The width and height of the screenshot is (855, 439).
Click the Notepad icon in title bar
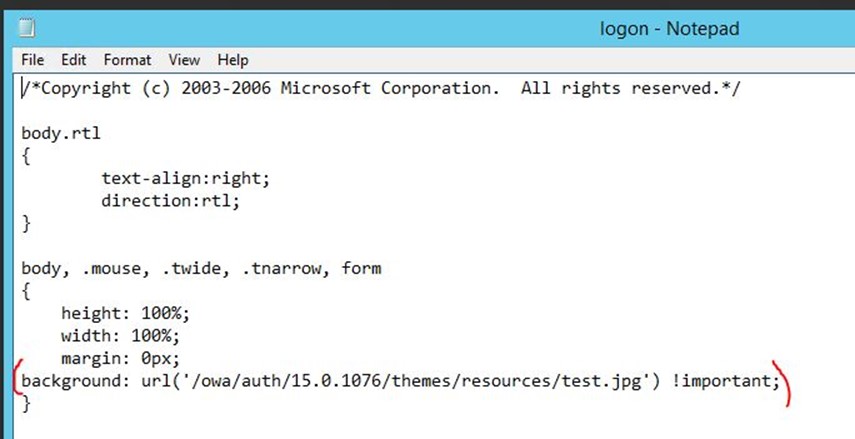click(26, 29)
